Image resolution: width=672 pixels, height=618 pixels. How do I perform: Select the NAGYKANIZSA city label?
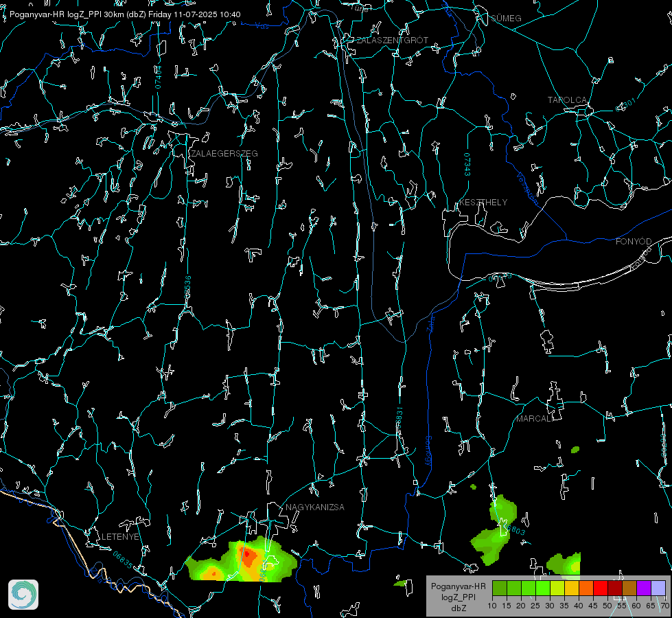pos(315,507)
